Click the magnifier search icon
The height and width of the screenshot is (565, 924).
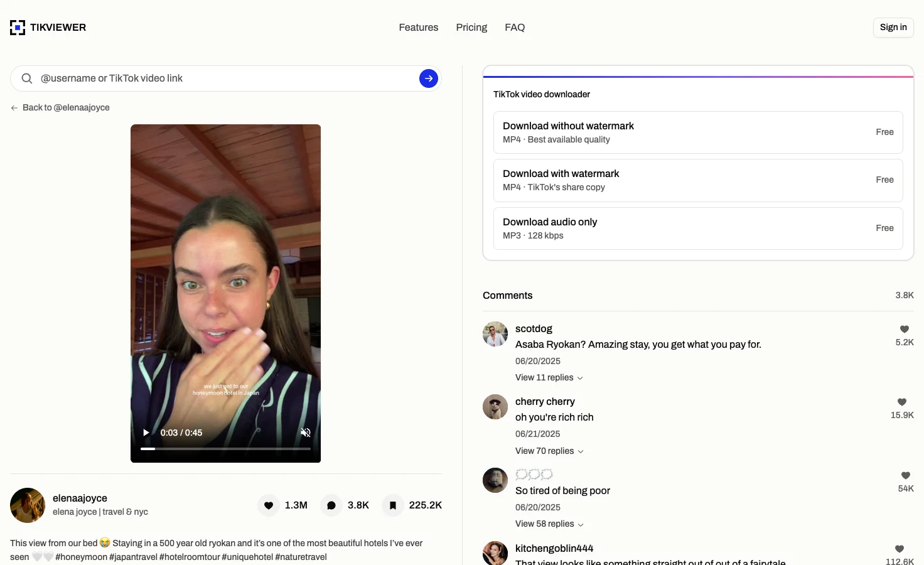27,78
